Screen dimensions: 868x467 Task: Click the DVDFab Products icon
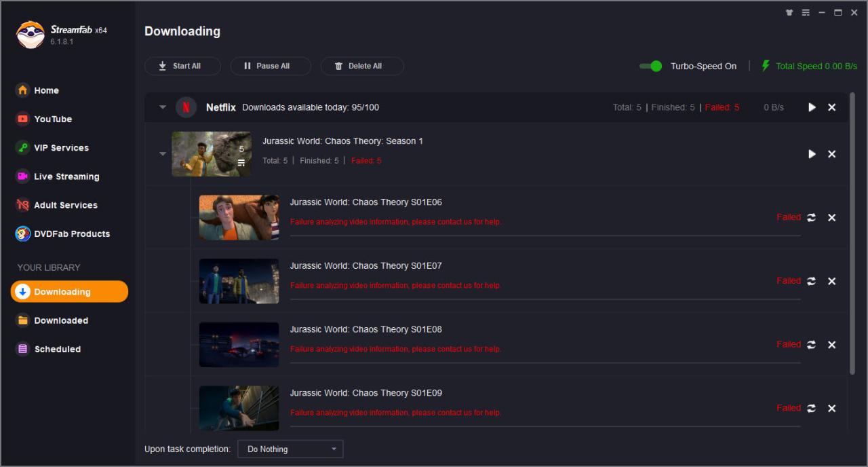click(23, 233)
